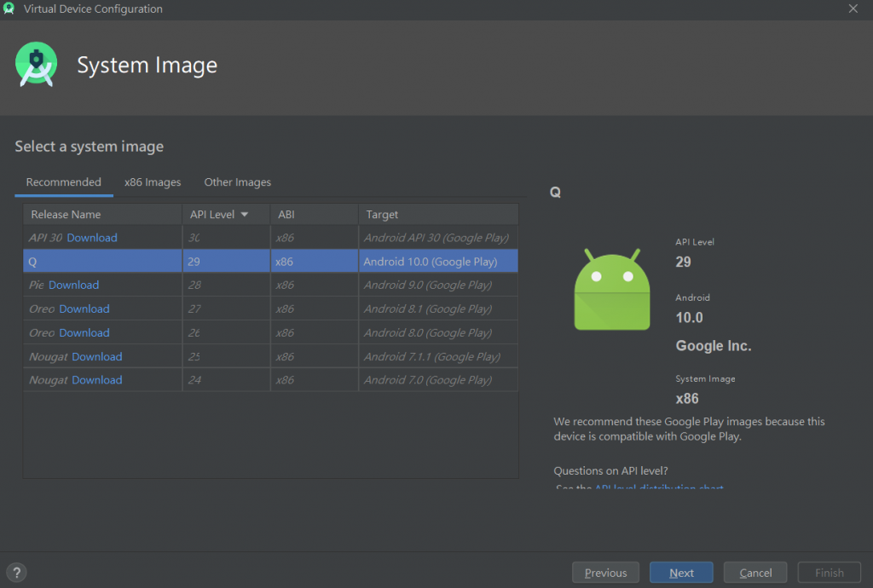The image size is (873, 588).
Task: Click the Previous button
Action: [x=606, y=573]
